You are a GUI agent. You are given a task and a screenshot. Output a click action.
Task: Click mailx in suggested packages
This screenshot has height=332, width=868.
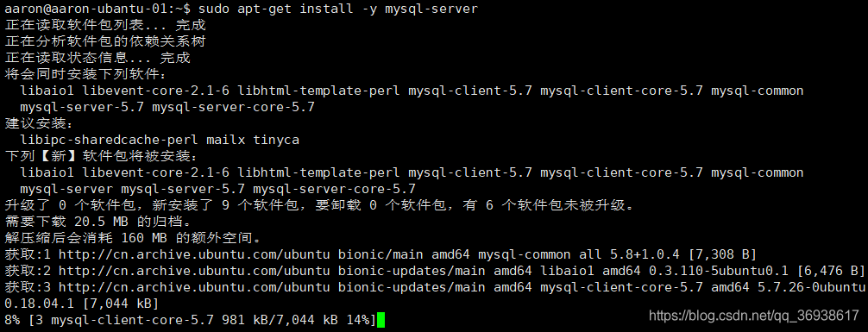[225, 140]
